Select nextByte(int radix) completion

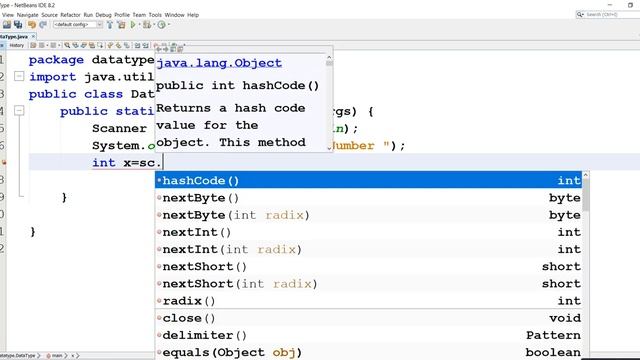tap(369, 215)
